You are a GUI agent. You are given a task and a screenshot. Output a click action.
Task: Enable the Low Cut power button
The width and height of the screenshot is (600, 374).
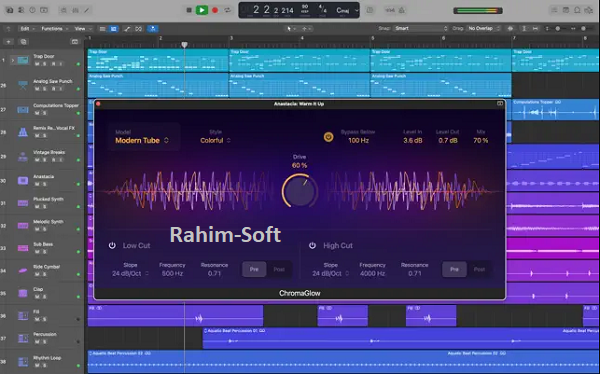point(112,245)
